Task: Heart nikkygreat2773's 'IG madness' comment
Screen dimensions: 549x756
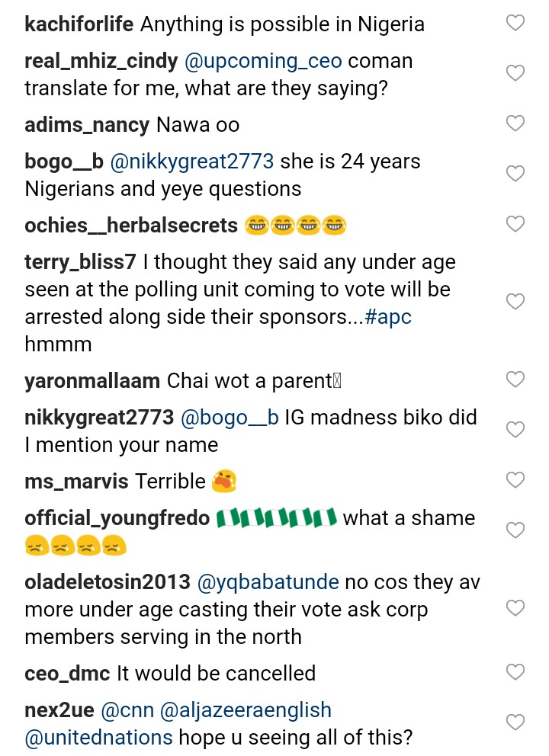Action: (x=515, y=429)
